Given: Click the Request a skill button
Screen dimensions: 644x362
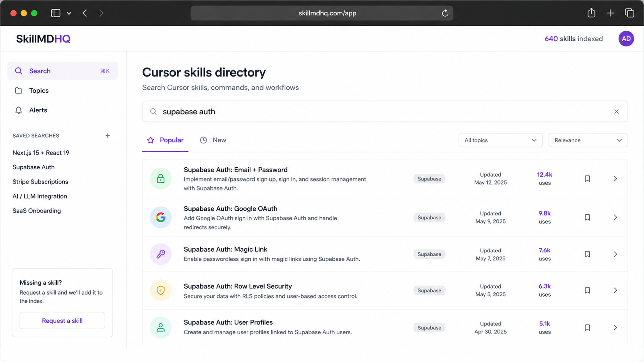Looking at the screenshot, I should coord(62,320).
